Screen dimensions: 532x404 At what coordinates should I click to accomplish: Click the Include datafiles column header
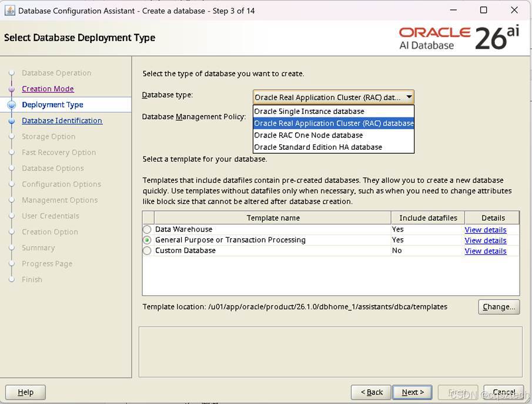click(428, 218)
